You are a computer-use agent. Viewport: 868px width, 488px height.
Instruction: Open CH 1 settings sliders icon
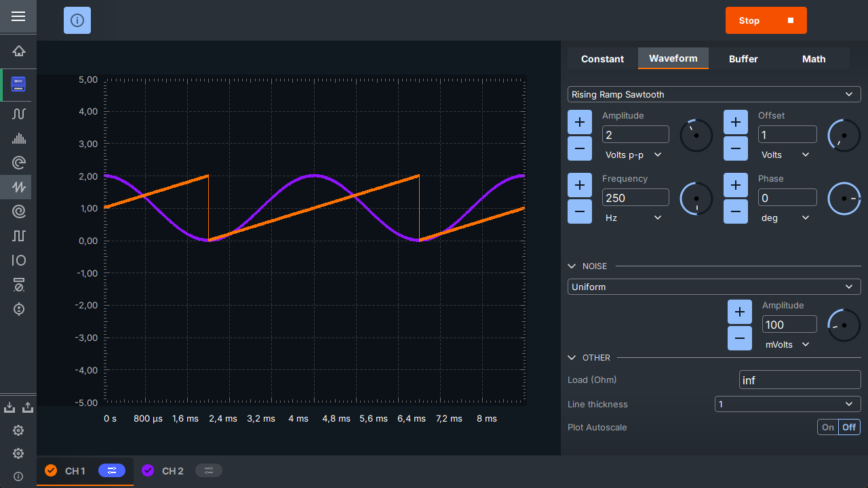[112, 470]
